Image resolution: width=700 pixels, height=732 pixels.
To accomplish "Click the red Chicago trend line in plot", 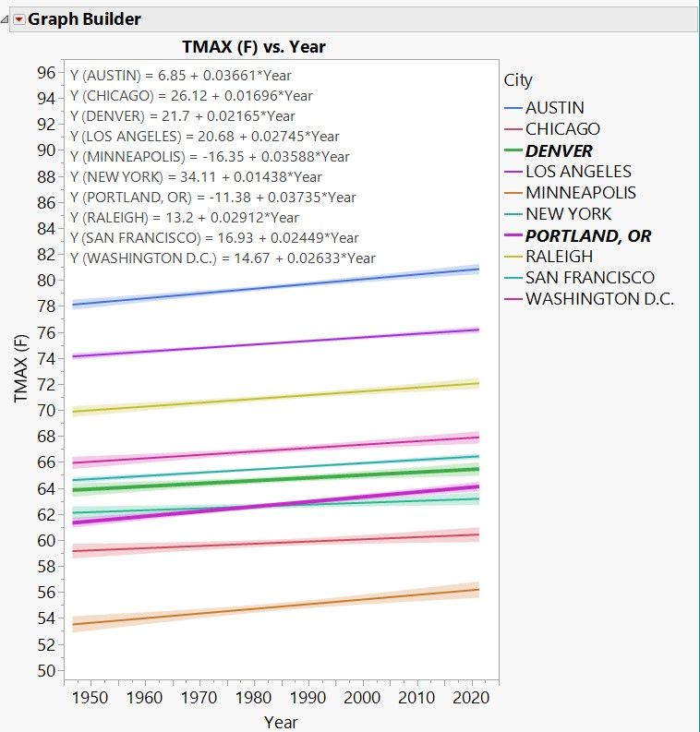I will [275, 543].
